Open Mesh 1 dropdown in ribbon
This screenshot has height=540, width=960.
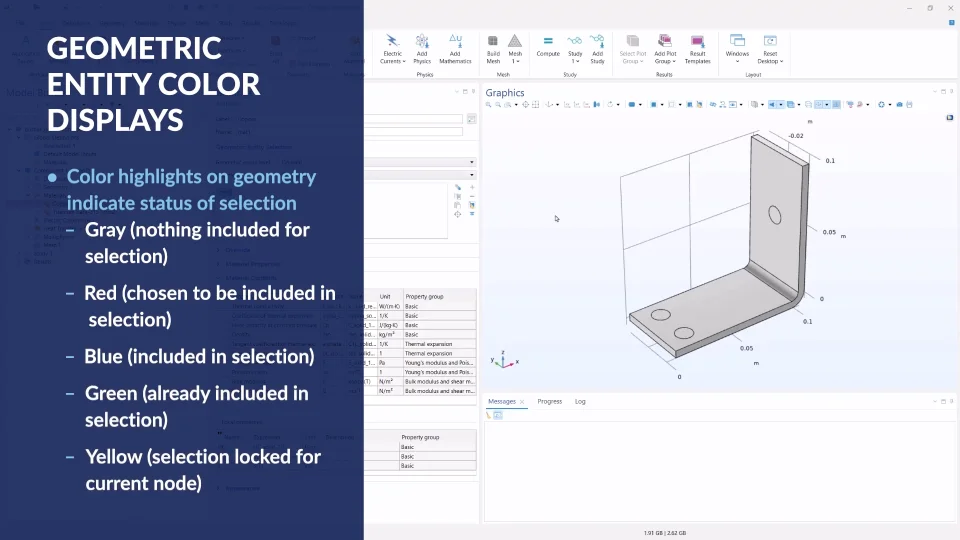(x=516, y=61)
